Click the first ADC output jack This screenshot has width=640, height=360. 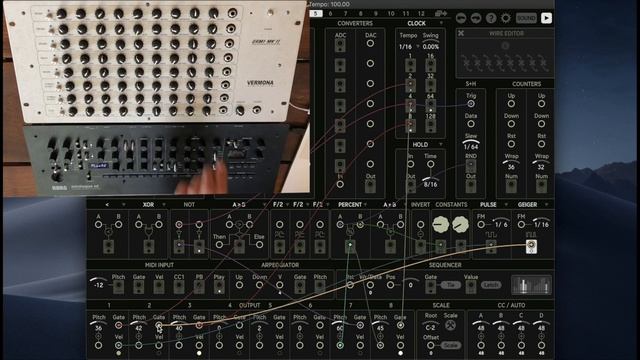(340, 45)
